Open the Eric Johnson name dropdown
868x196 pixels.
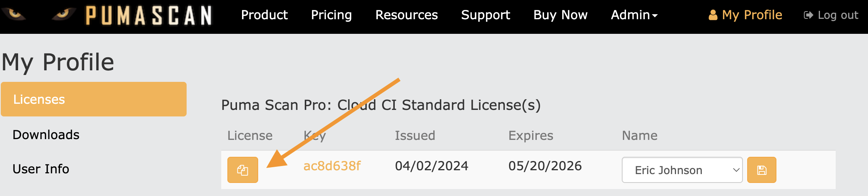point(682,170)
